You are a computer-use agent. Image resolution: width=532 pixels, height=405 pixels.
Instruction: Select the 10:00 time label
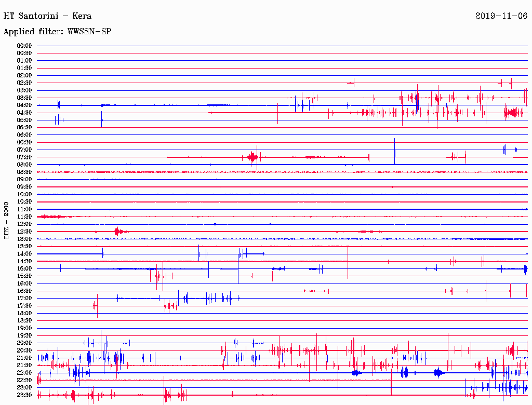(x=24, y=195)
